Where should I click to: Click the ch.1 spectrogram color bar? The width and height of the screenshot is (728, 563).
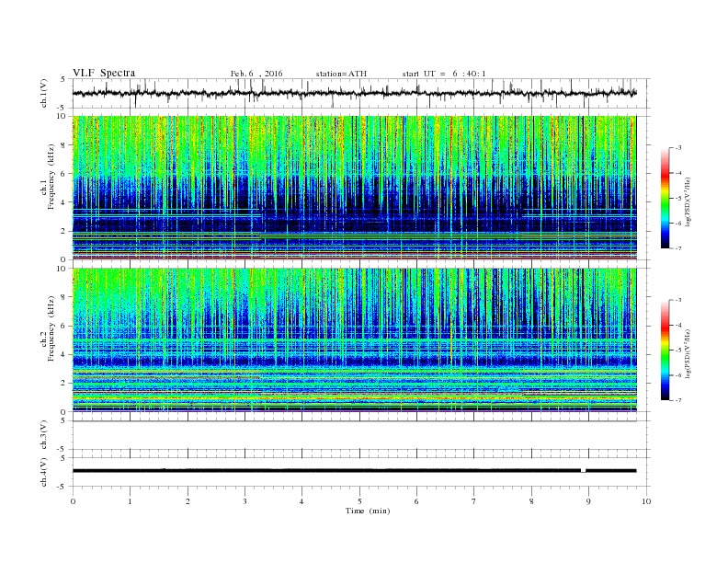pyautogui.click(x=665, y=198)
